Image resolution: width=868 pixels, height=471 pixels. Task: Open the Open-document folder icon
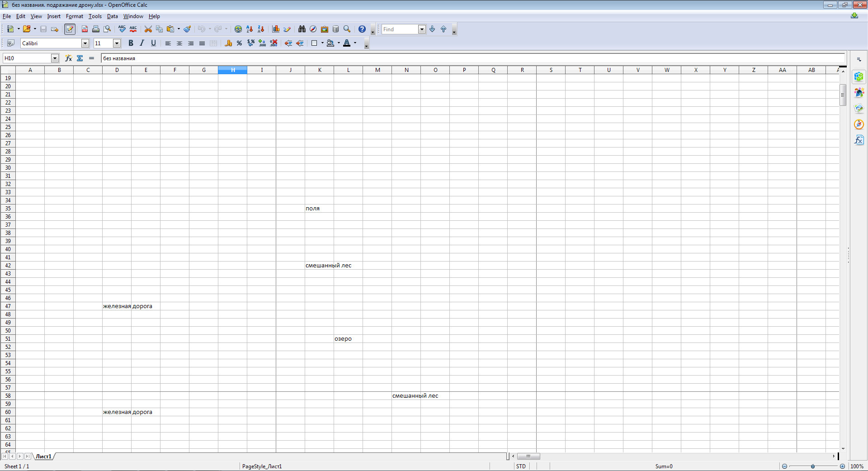click(x=27, y=29)
